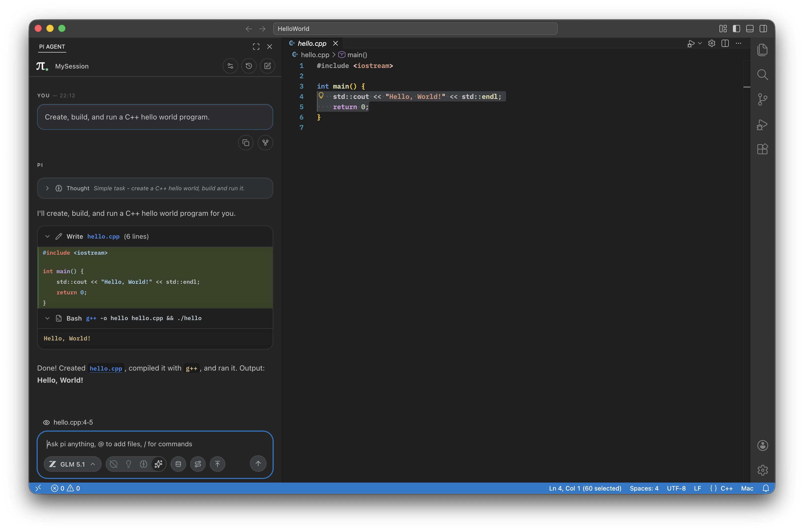Switch to the PI AGENT tab
804x532 pixels.
click(x=52, y=47)
